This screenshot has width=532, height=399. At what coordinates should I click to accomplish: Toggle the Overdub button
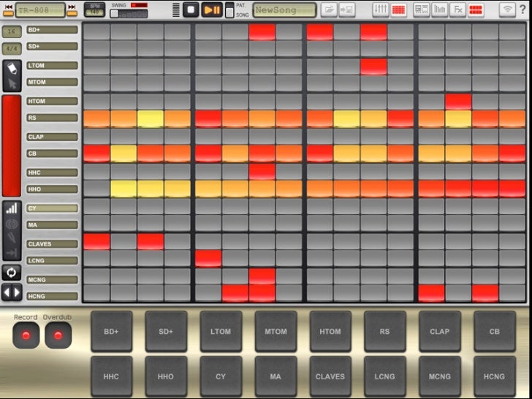click(x=58, y=335)
